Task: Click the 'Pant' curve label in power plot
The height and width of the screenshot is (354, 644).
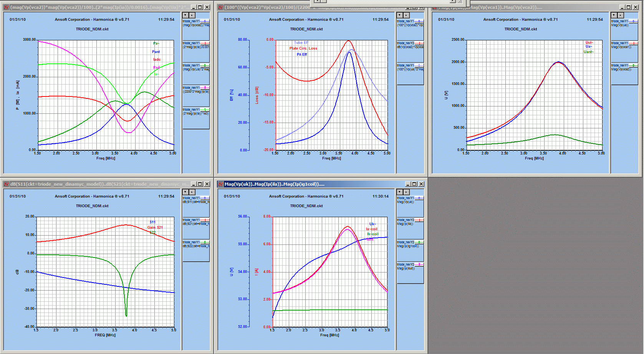Action: pyautogui.click(x=156, y=52)
